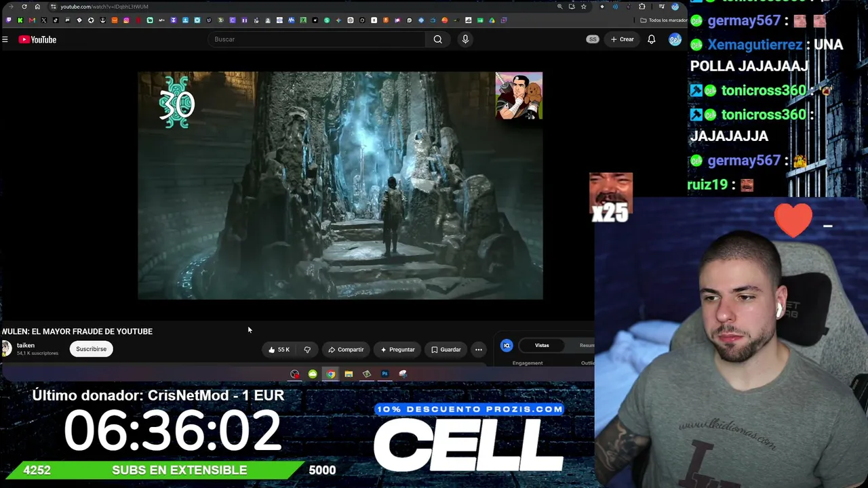Viewport: 868px width, 488px height.
Task: Open the TikTok bookmark
Action: pyautogui.click(x=56, y=20)
